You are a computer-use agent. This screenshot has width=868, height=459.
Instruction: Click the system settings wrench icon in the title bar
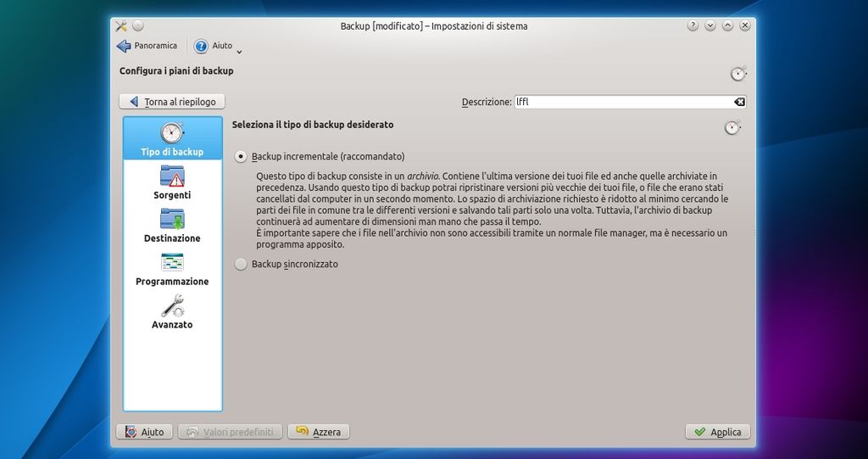point(122,26)
